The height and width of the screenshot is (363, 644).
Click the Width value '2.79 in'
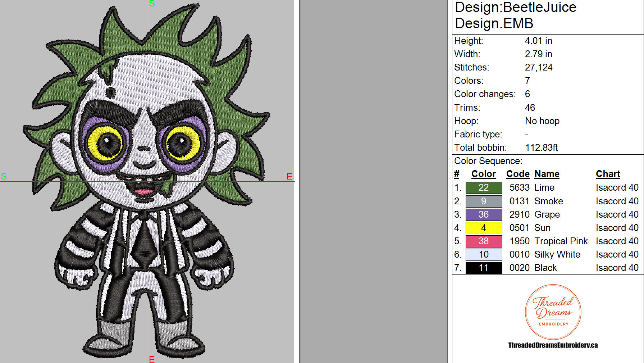point(538,54)
